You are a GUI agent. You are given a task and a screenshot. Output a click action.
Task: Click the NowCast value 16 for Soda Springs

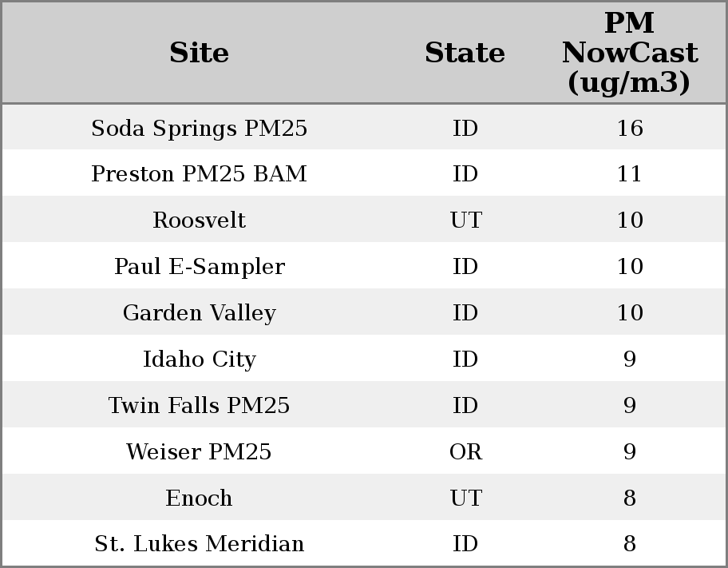click(x=629, y=128)
